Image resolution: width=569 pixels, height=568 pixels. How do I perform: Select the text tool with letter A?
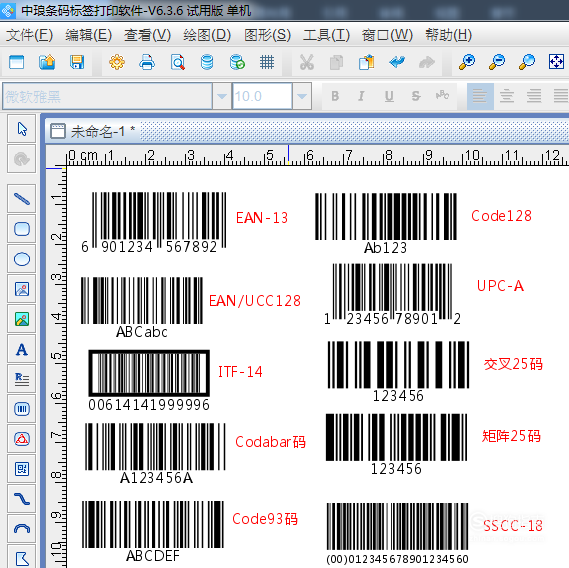[22, 349]
